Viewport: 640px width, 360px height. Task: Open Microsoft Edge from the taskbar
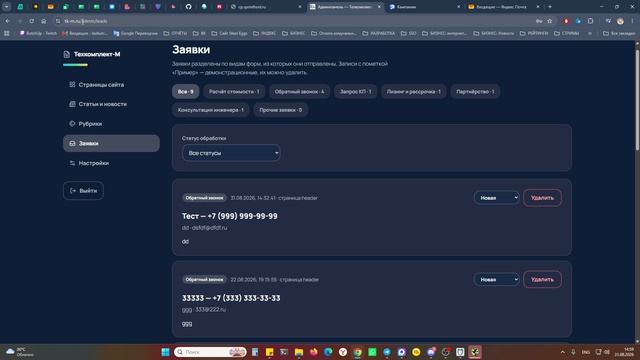(328, 352)
